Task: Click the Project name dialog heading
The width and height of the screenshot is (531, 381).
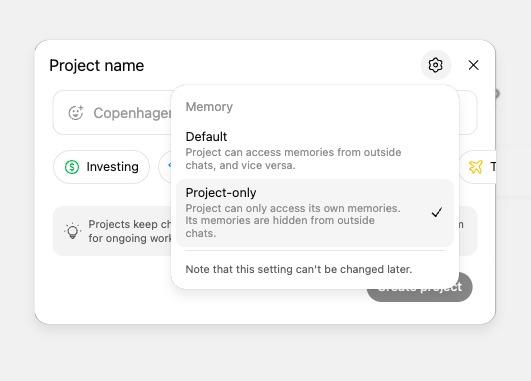Action: [97, 65]
